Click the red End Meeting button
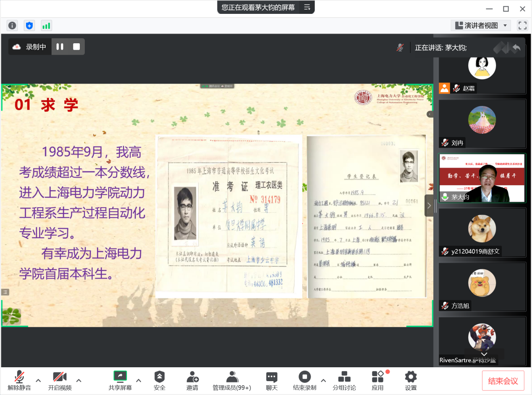This screenshot has width=532, height=395. (x=503, y=381)
